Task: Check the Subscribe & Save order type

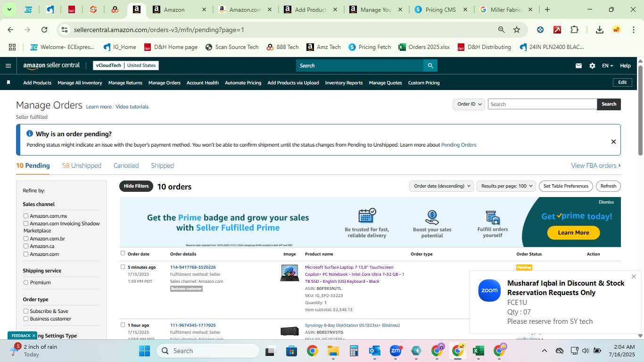Action: point(26,311)
